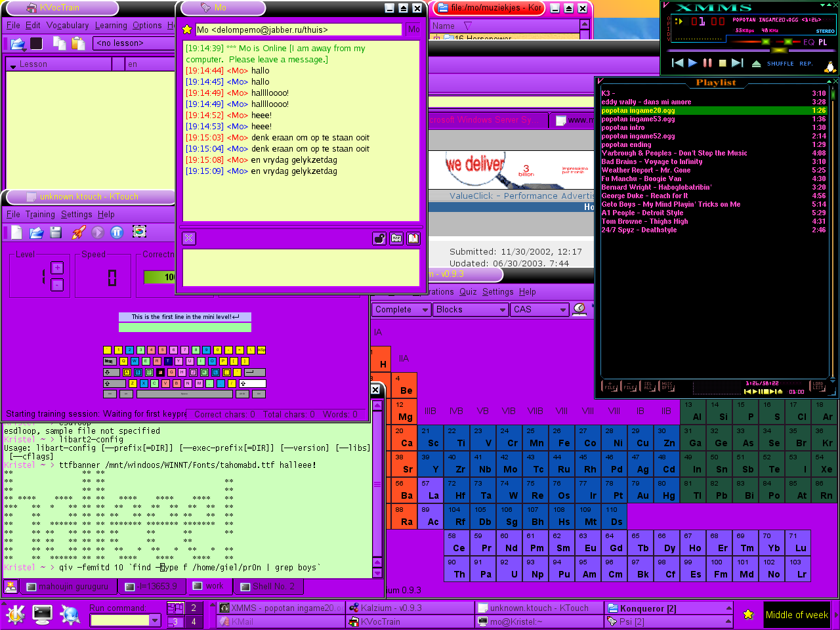840x630 pixels.
Task: Decrease KTouch level with minus button
Action: (x=57, y=285)
